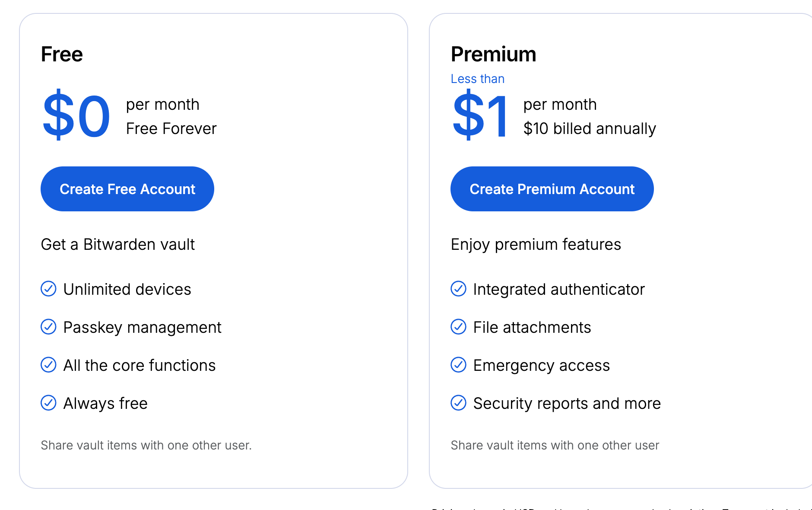Image resolution: width=812 pixels, height=510 pixels.
Task: Click checkmark icon beside Emergency access
Action: [458, 365]
